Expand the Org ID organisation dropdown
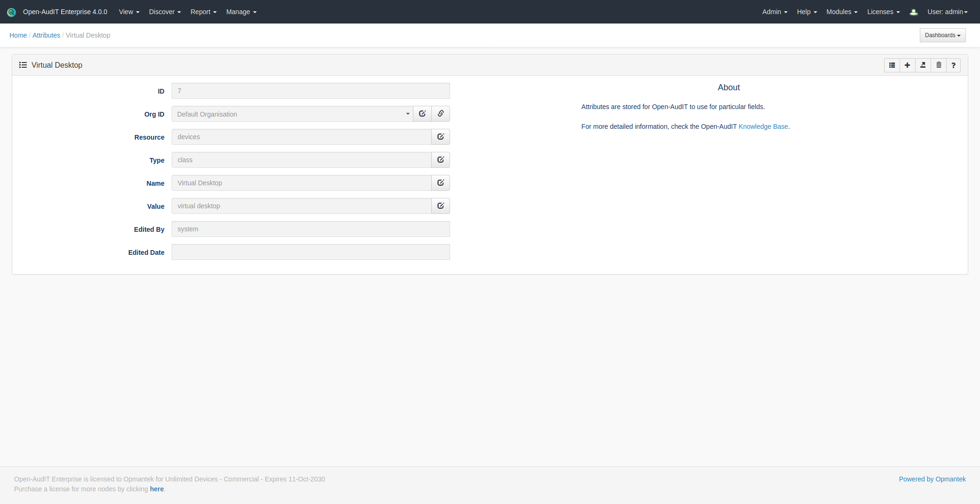Viewport: 980px width, 504px height. 292,114
